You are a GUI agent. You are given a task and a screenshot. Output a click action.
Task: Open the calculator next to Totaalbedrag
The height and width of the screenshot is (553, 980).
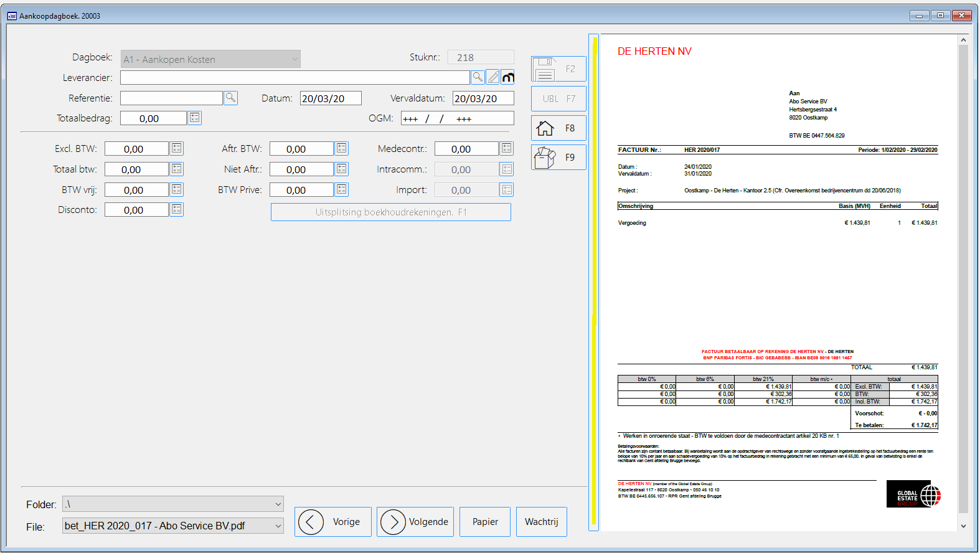click(194, 118)
